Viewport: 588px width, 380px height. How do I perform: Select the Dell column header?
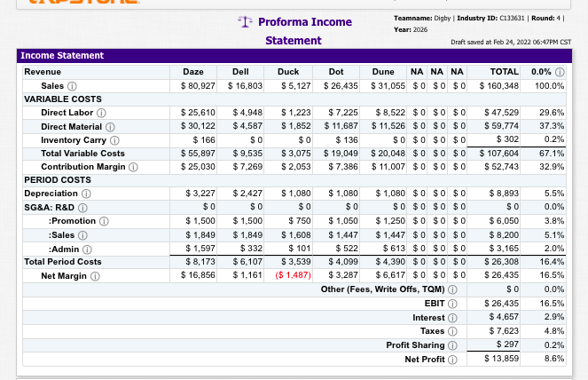click(x=240, y=72)
